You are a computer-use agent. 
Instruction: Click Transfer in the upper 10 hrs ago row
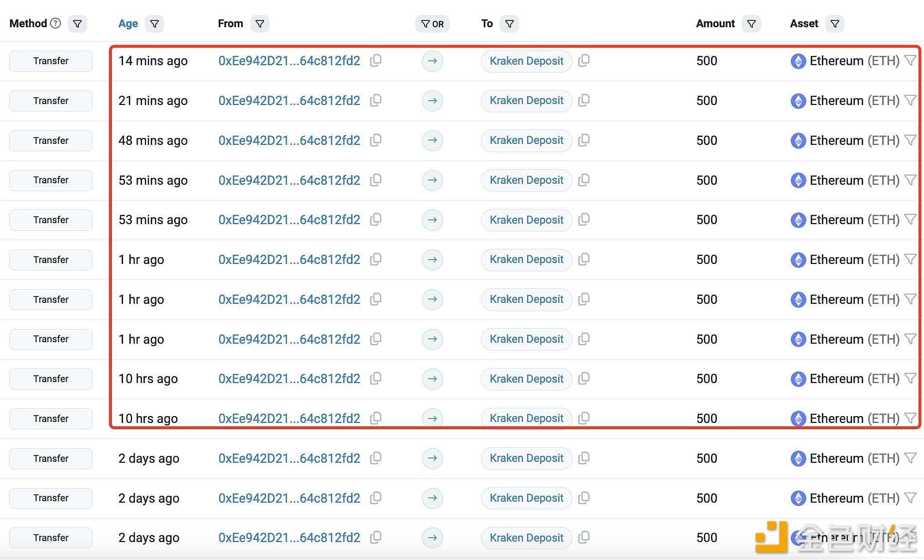tap(51, 379)
